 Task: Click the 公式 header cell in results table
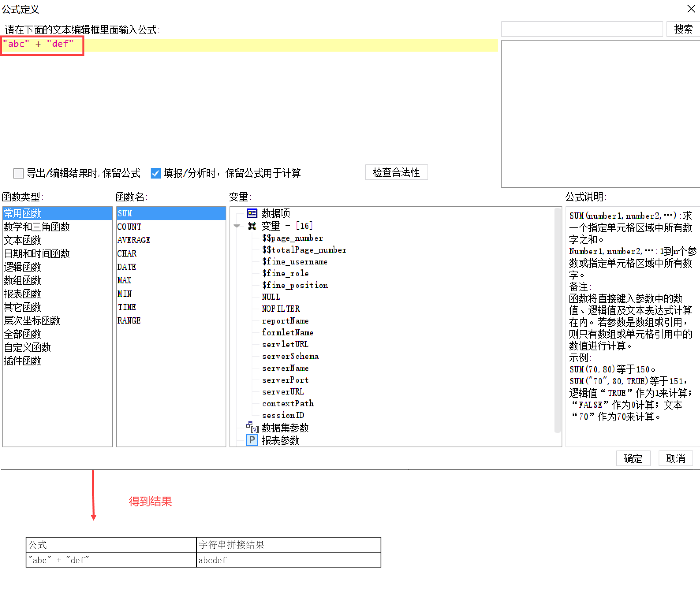point(111,545)
